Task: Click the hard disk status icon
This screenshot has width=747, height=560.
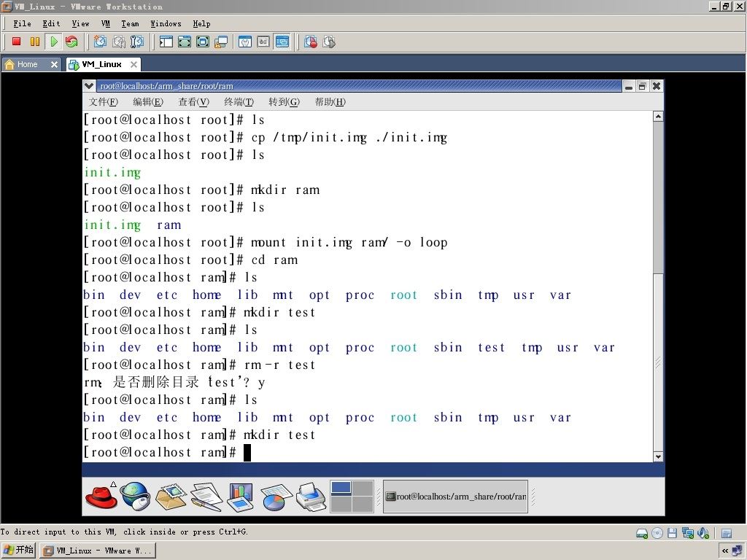Action: click(642, 533)
